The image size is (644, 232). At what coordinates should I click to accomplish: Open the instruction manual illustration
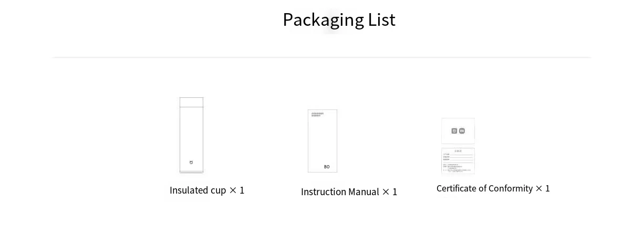[x=323, y=141]
